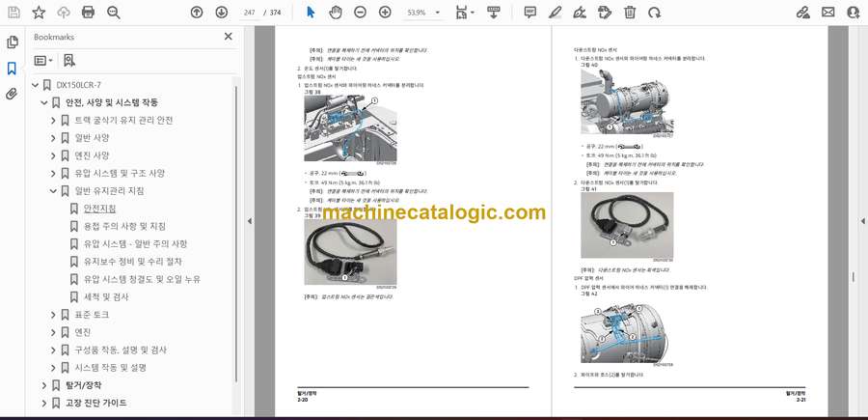
Task: Bookmark this file with the star icon
Action: coord(39,13)
